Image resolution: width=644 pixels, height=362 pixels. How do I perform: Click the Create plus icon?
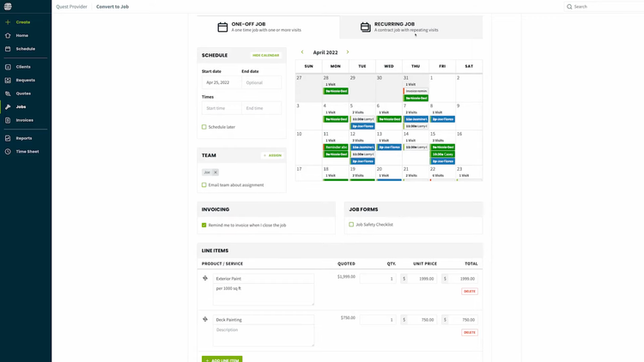8,22
